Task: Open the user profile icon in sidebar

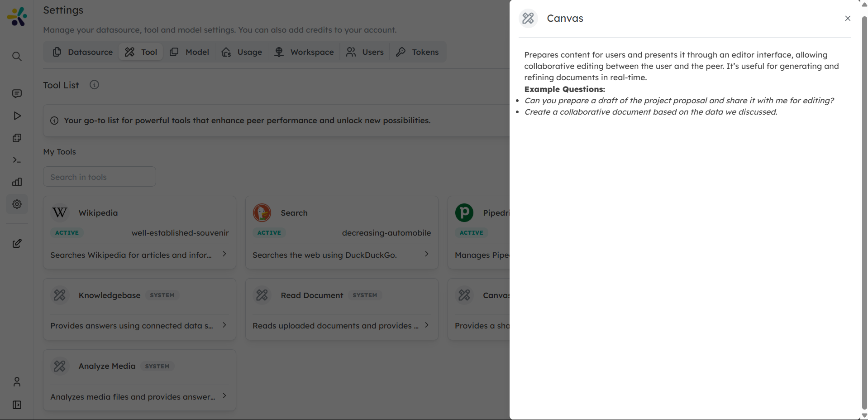Action: click(x=17, y=382)
